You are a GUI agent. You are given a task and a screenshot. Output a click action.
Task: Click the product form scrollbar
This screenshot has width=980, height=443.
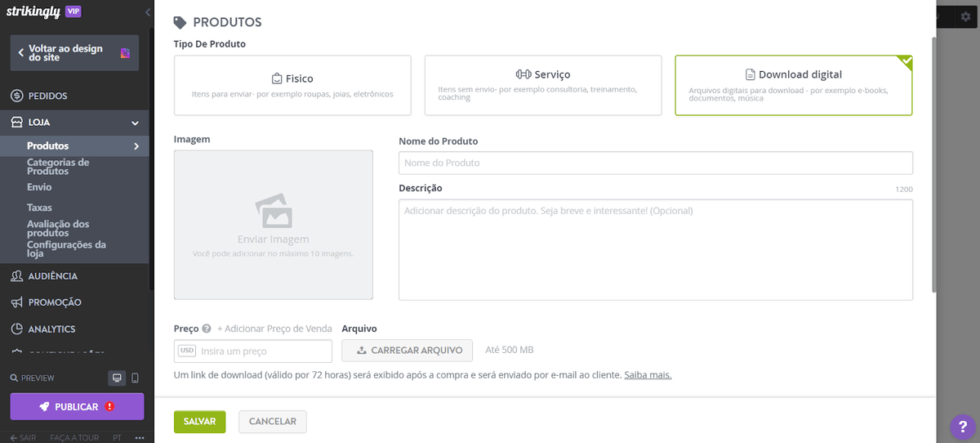(x=934, y=163)
